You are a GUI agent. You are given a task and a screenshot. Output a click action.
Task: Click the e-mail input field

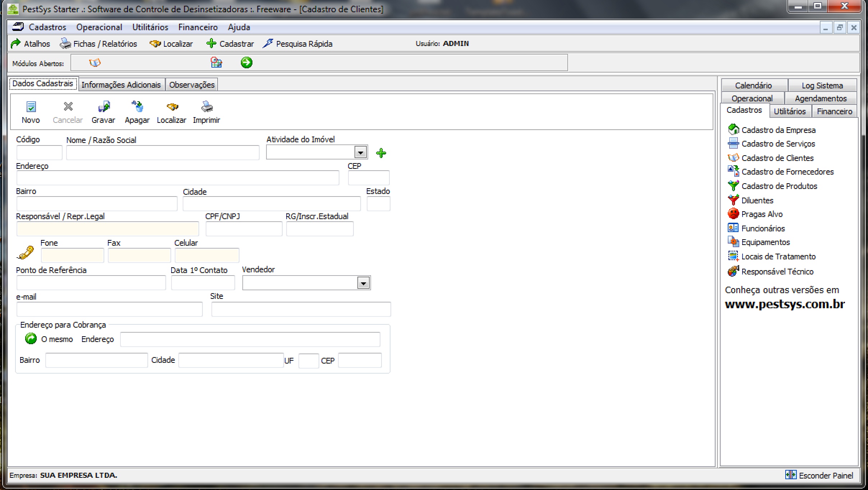[109, 309]
